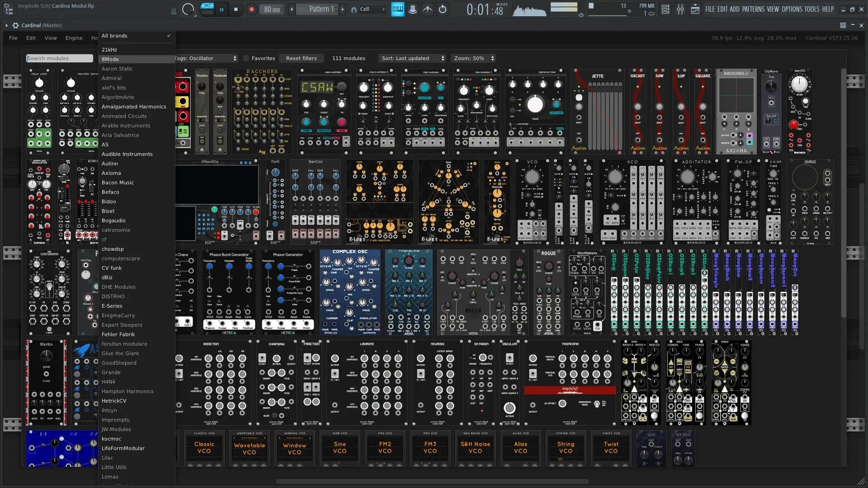
Task: Click the pause playback button
Action: click(x=222, y=9)
